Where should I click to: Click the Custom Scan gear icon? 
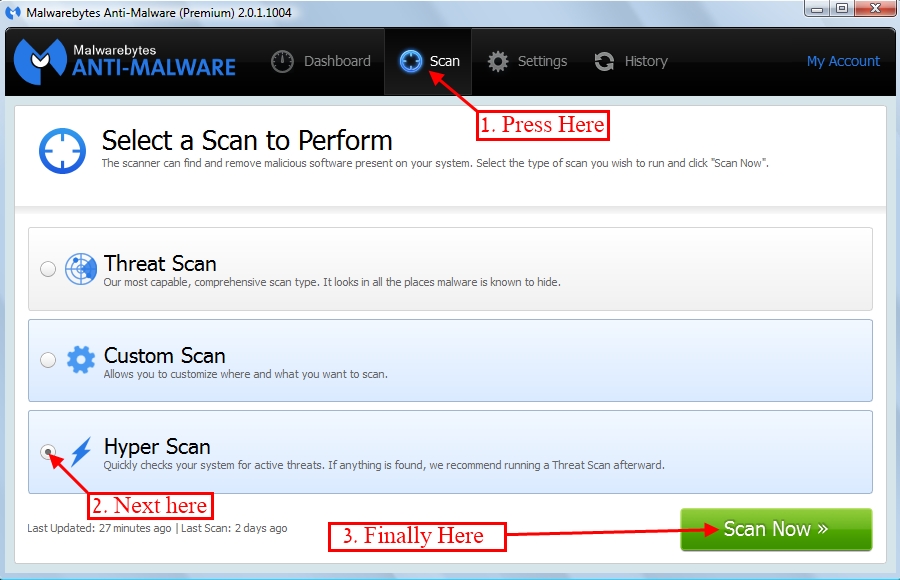(81, 360)
